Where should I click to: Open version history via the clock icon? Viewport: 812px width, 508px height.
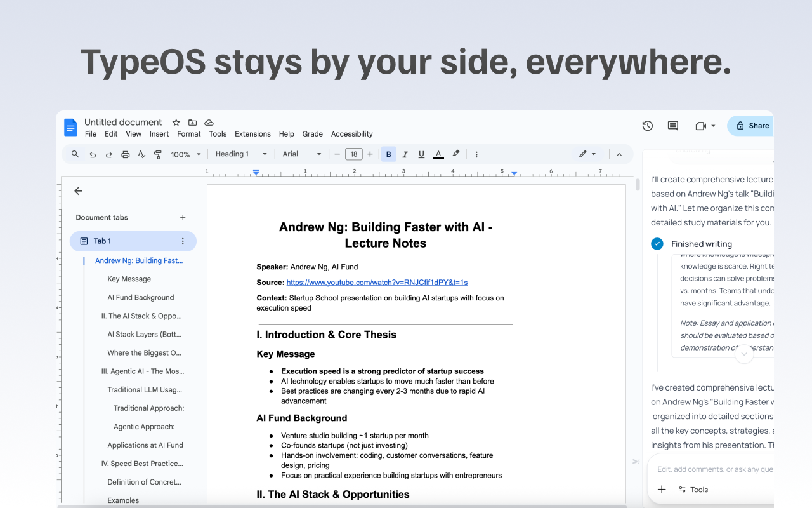pyautogui.click(x=647, y=126)
